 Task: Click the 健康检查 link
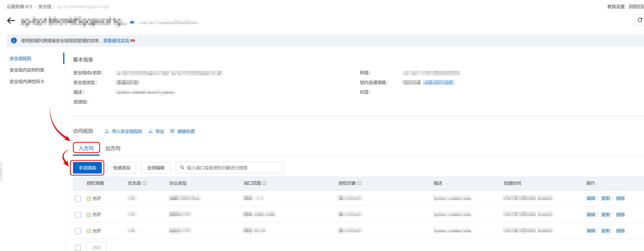point(186,131)
